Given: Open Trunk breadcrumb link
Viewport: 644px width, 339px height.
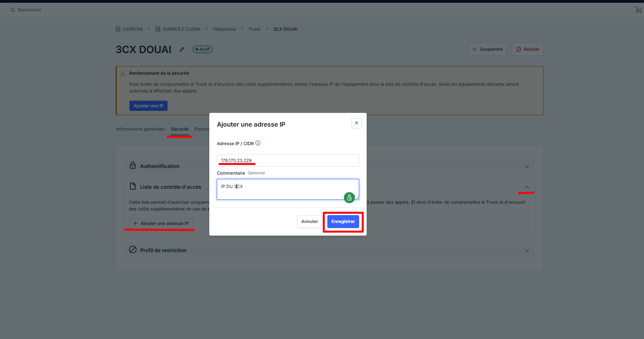Looking at the screenshot, I should point(255,29).
